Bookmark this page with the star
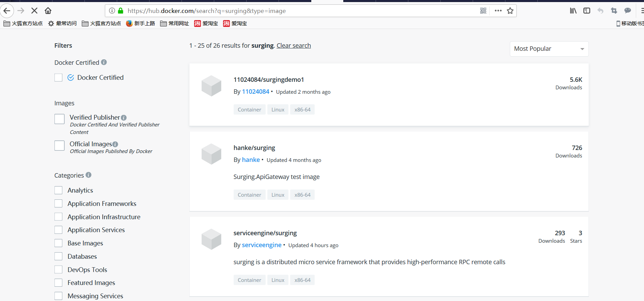 click(510, 11)
